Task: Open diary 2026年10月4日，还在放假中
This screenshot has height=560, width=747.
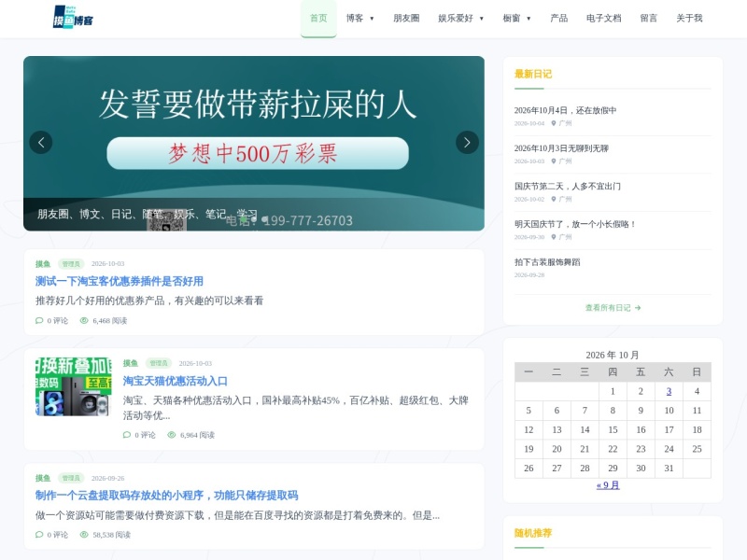Action: (565, 110)
